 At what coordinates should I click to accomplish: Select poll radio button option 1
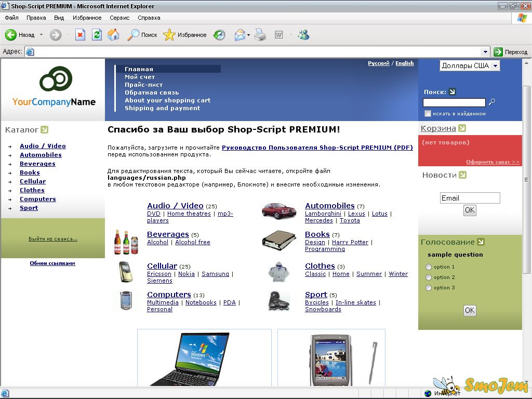[x=429, y=267]
